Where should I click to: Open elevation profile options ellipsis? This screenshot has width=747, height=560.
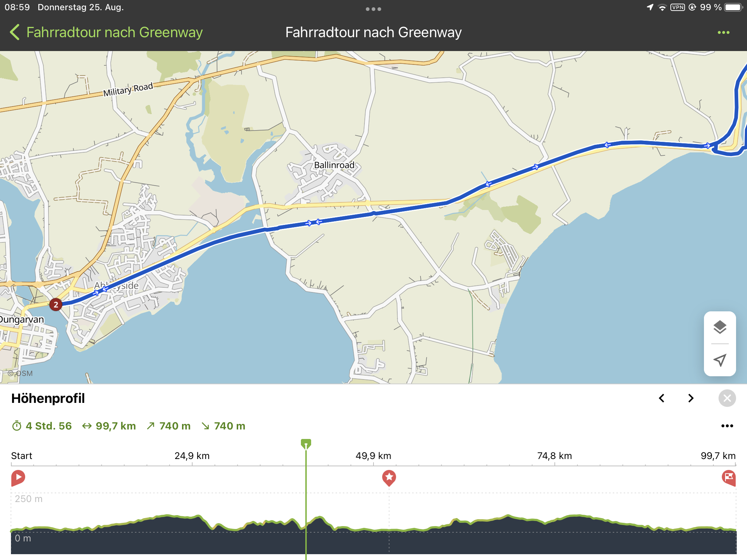point(727,426)
